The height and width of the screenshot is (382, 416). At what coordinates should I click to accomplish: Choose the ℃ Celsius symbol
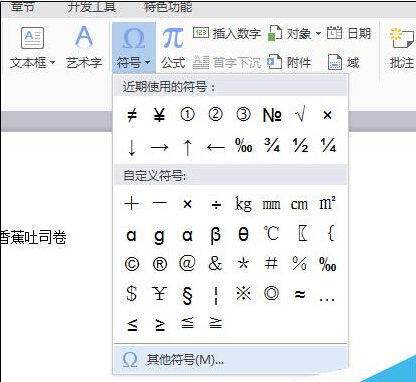pyautogui.click(x=271, y=233)
